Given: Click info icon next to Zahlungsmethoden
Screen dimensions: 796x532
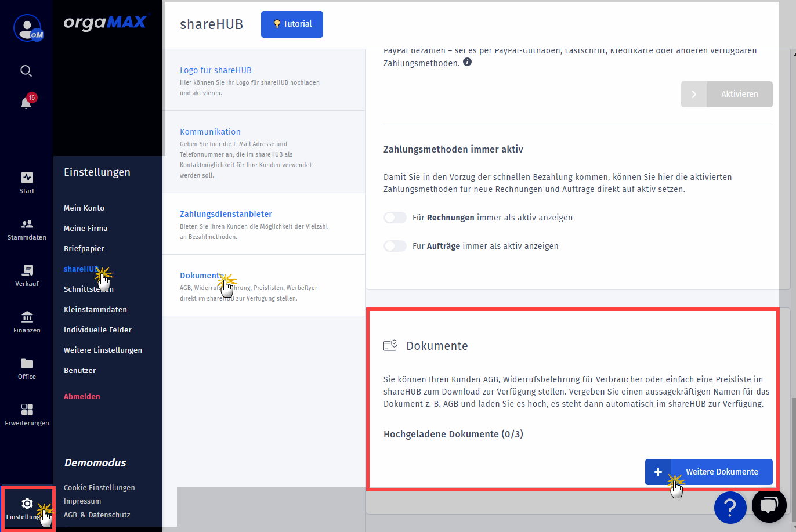Looking at the screenshot, I should tap(467, 62).
